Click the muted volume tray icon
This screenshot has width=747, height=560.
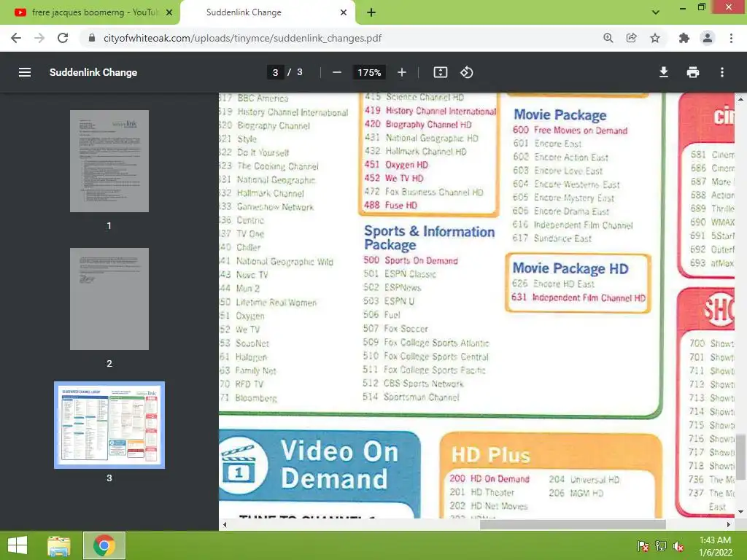[x=678, y=545]
